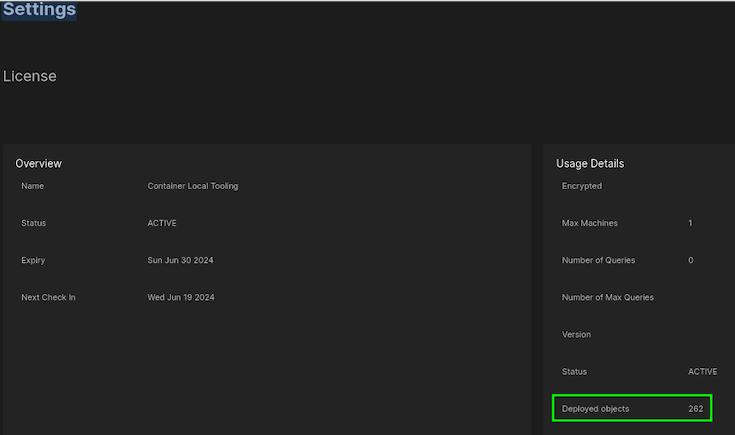
Task: Select the Name label in Overview
Action: tap(32, 186)
